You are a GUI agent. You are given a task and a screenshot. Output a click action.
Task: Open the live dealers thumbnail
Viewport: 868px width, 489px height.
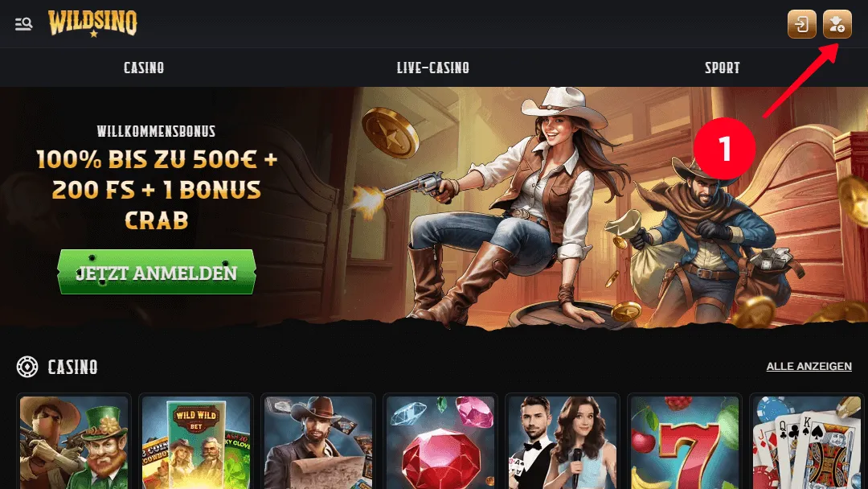pyautogui.click(x=563, y=442)
